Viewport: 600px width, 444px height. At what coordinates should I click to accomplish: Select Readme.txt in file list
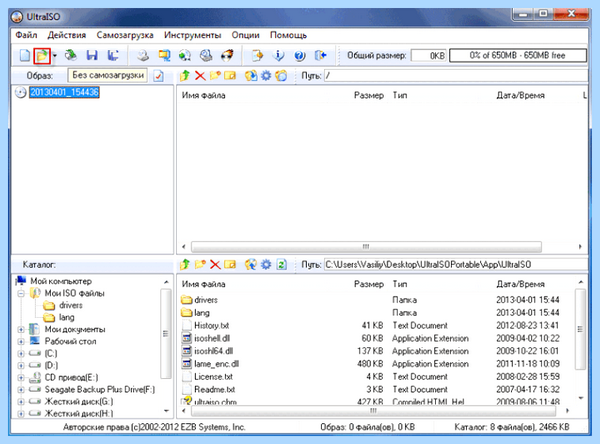[x=214, y=389]
